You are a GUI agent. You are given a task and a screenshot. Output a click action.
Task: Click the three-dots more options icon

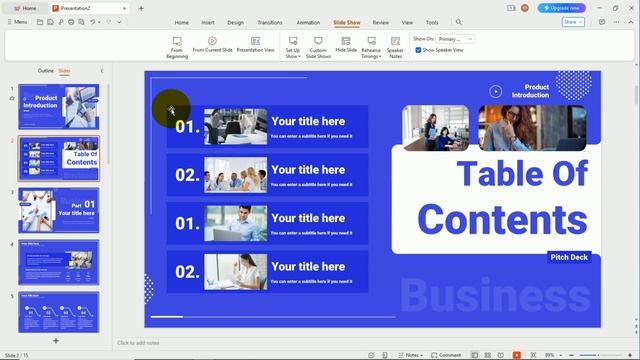tap(616, 22)
